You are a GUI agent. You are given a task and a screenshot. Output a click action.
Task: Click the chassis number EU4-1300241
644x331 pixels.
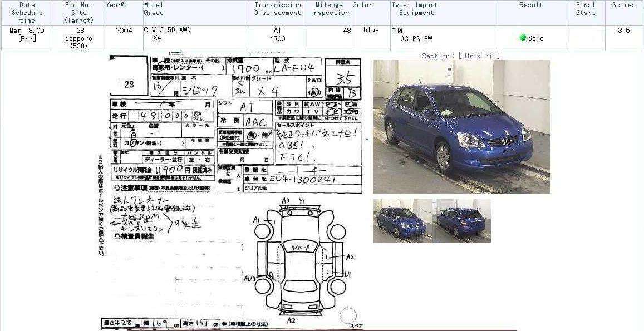pos(302,180)
